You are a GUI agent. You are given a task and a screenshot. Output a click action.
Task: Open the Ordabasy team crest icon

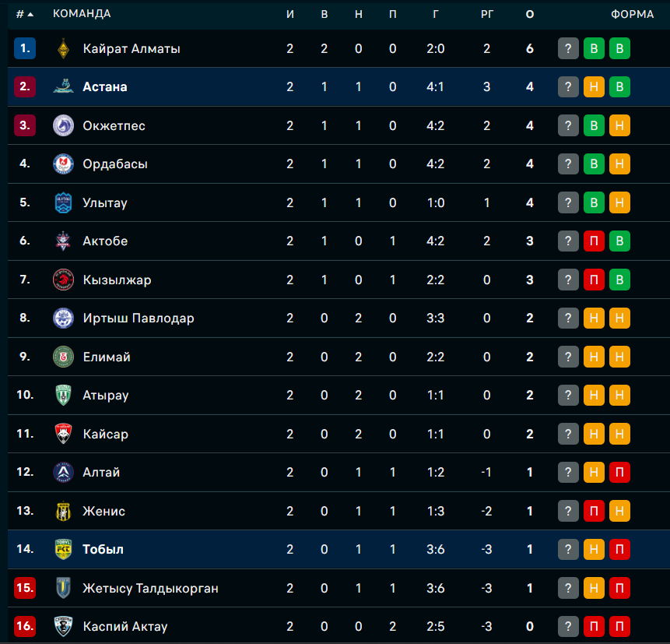tap(63, 164)
